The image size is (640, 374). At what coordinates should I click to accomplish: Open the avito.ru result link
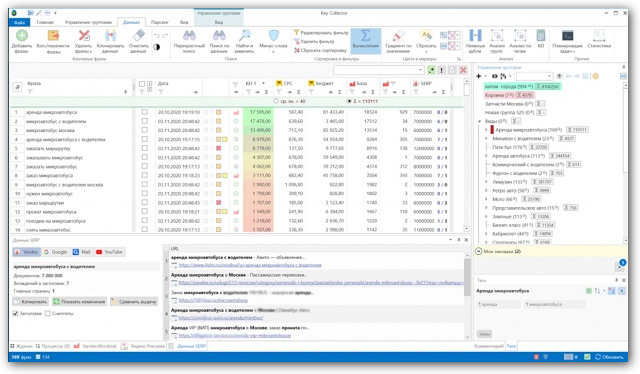click(250, 265)
